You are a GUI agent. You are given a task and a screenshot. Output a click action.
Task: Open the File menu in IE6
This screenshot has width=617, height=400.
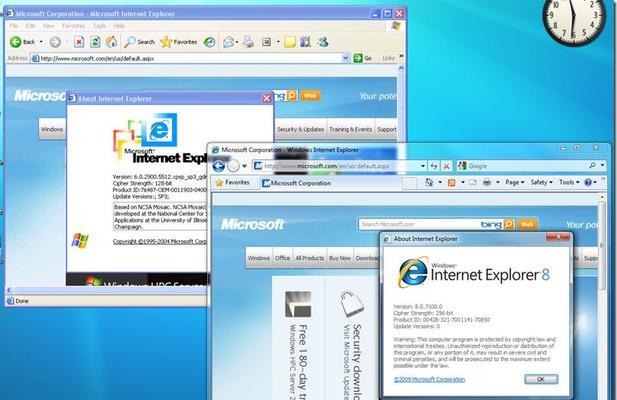(14, 26)
